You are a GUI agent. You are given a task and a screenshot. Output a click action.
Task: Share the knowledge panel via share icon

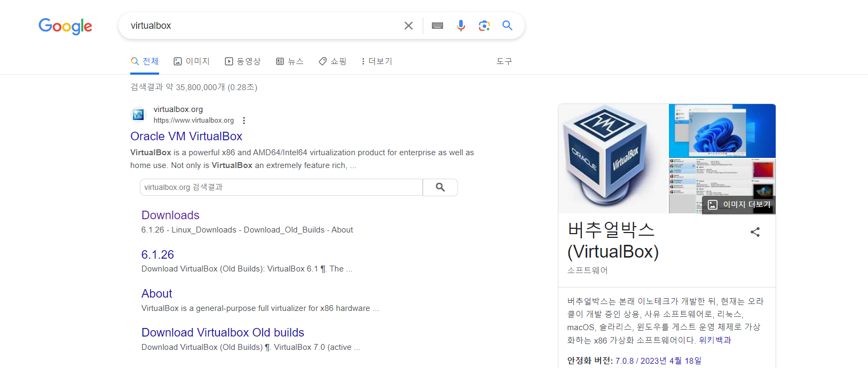click(x=755, y=232)
